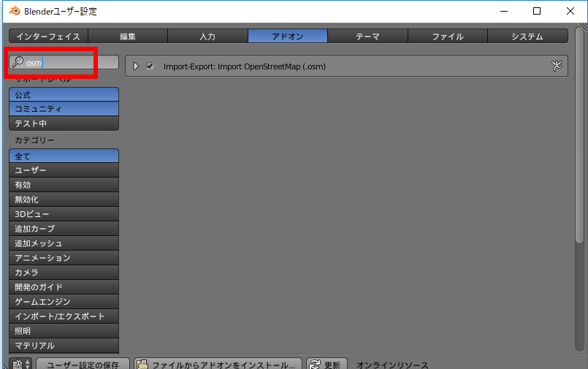The width and height of the screenshot is (588, 369).
Task: Select ユーザー category
Action: coord(64,170)
